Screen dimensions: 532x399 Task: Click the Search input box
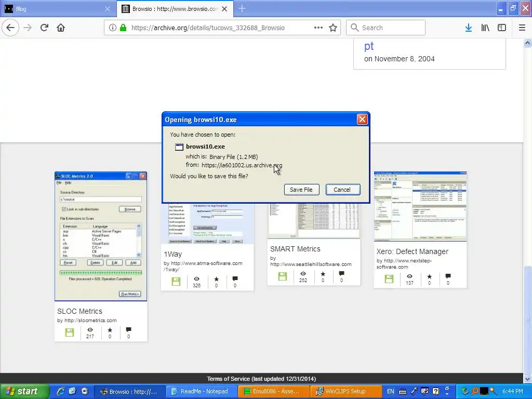(x=386, y=28)
